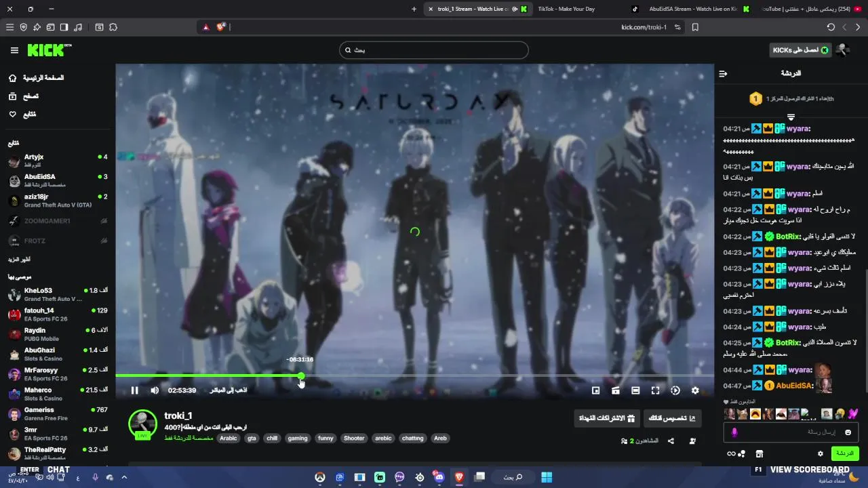Click the 'تخصيص قناتك' customize channel button
Image resolution: width=868 pixels, height=488 pixels.
click(672, 418)
